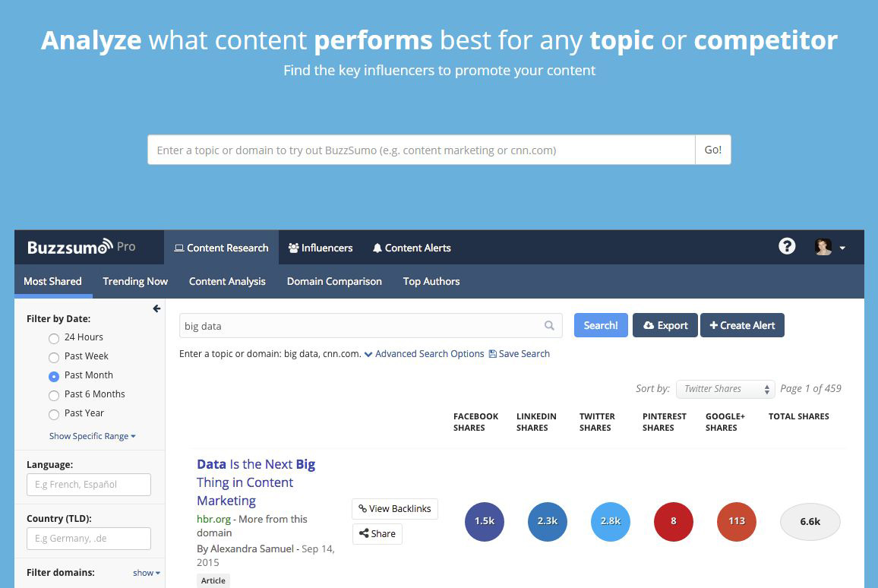The width and height of the screenshot is (878, 588).
Task: Open the Influencers tab
Action: pyautogui.click(x=321, y=248)
